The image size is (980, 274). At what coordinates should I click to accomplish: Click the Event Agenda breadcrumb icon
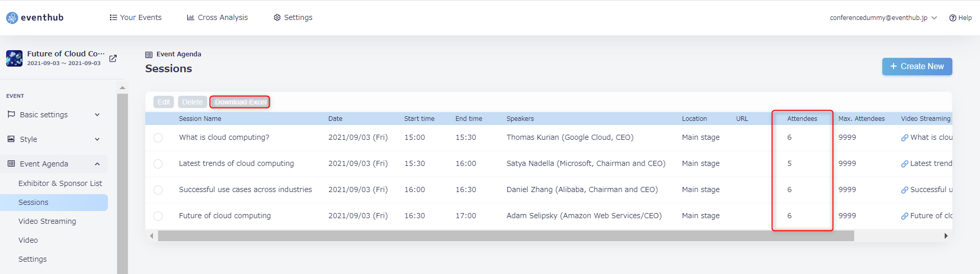click(149, 54)
